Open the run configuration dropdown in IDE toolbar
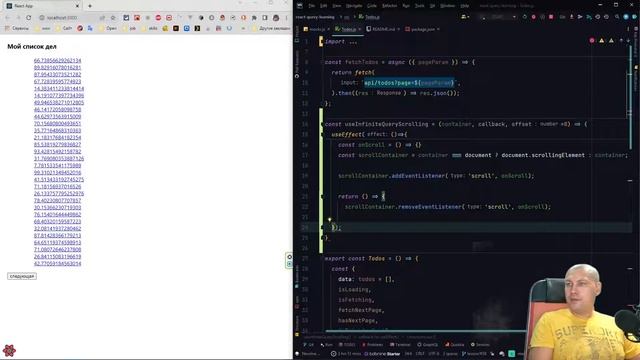This screenshot has height=360, width=640. coord(498,17)
